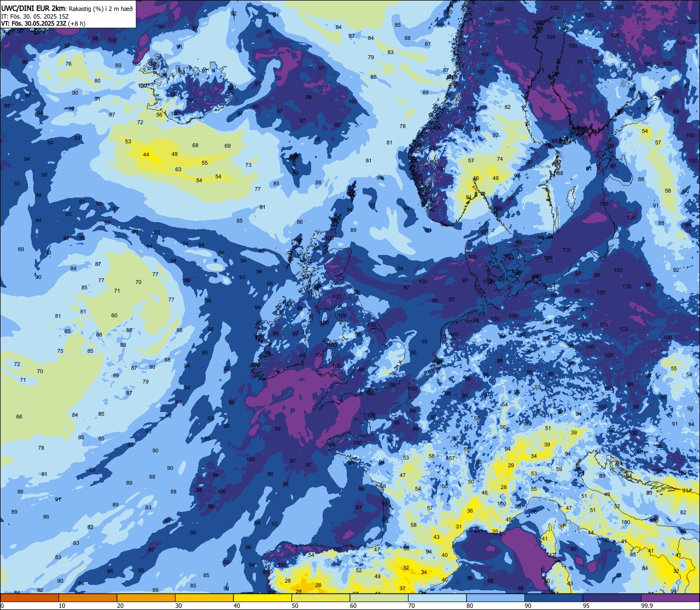Click the legend label "90"
This screenshot has height=610, width=700.
tap(528, 606)
